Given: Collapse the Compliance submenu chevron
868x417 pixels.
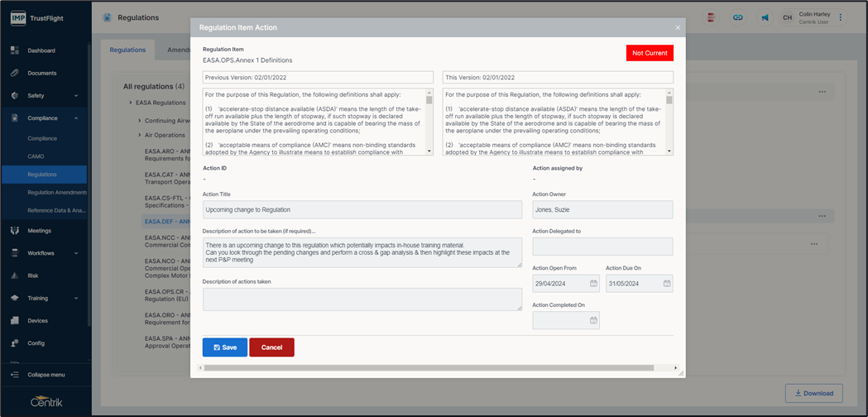Looking at the screenshot, I should 76,118.
